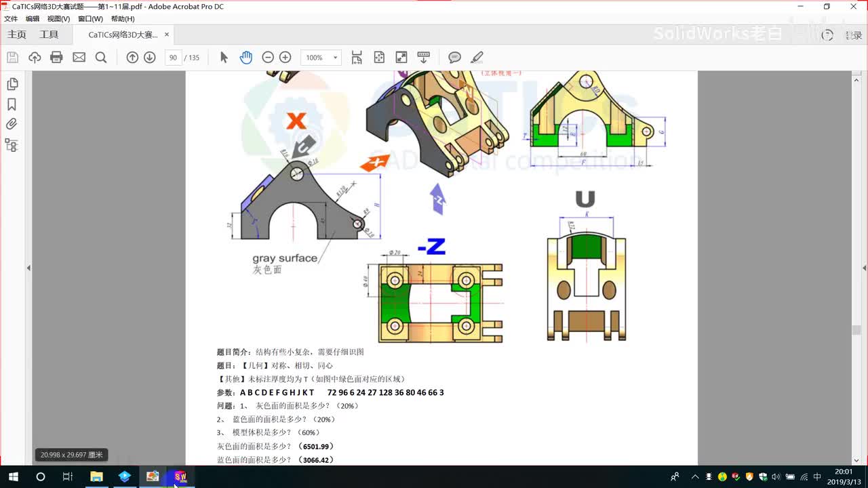The width and height of the screenshot is (868, 488).
Task: Select the Highlight pen tool
Action: [477, 58]
